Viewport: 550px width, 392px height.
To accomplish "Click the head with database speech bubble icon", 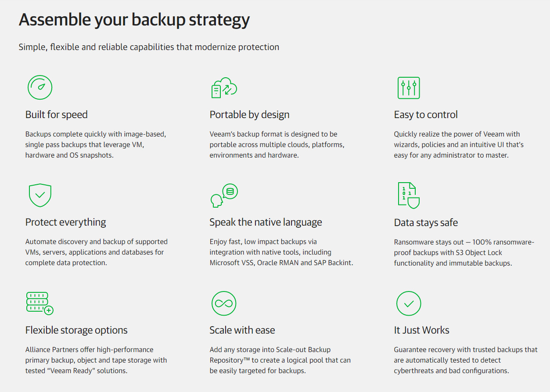I will click(x=224, y=195).
